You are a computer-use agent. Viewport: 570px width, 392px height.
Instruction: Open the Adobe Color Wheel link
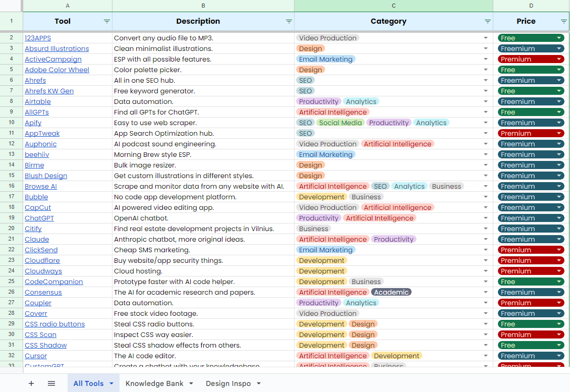pyautogui.click(x=56, y=70)
